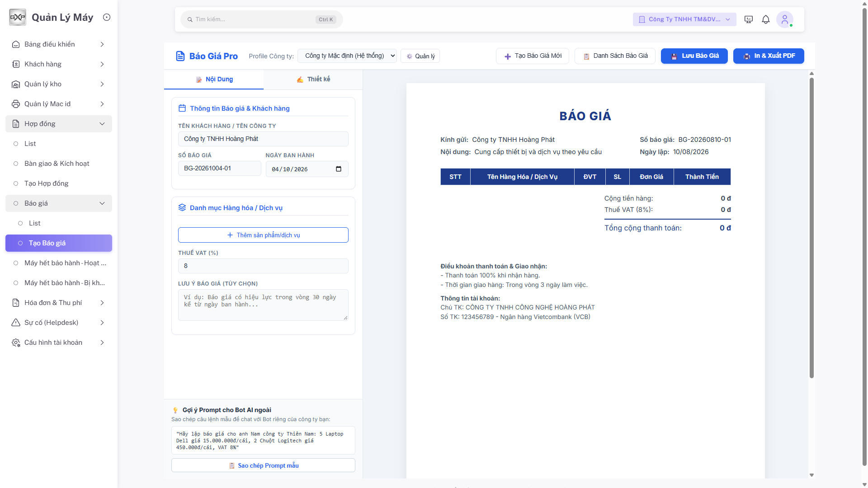Click the Quản Lý Máy logo icon
This screenshot has width=868, height=488.
[18, 17]
